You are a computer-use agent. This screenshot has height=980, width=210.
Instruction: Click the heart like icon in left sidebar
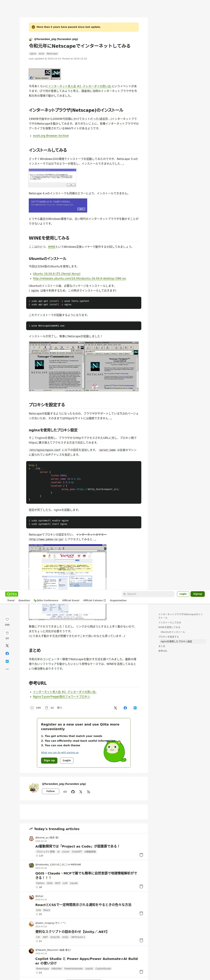pos(7,620)
